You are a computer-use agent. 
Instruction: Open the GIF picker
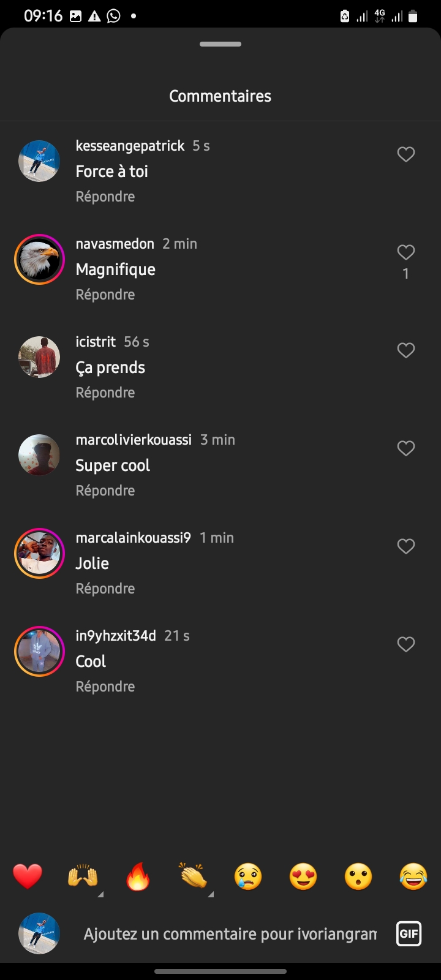click(x=409, y=934)
